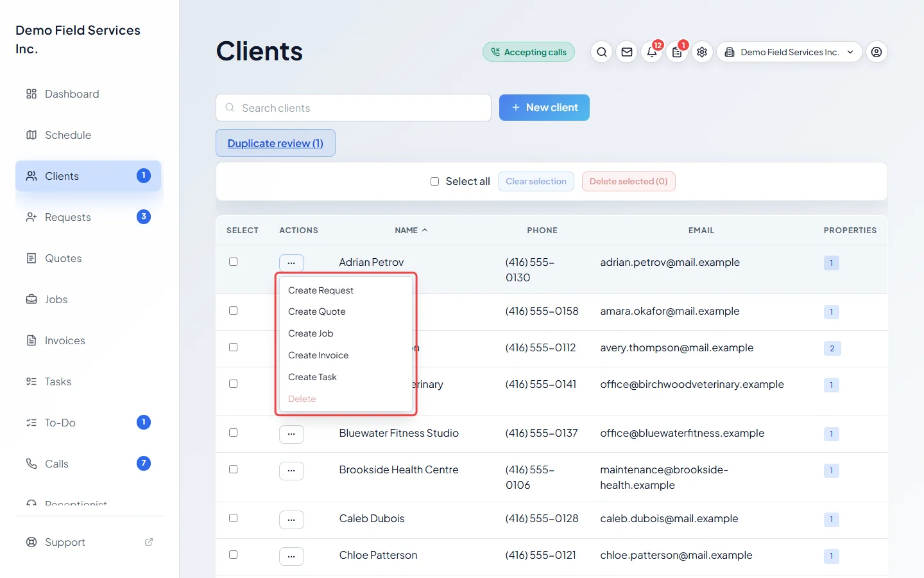Click the Dashboard sidebar icon

[31, 94]
